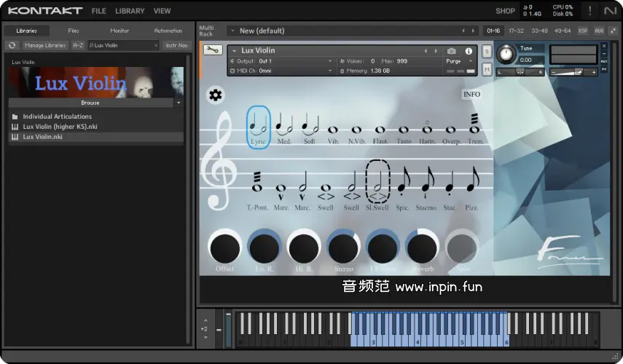Expand the dropdown arrow beside Browse
Image resolution: width=623 pixels, height=364 pixels.
(x=179, y=103)
